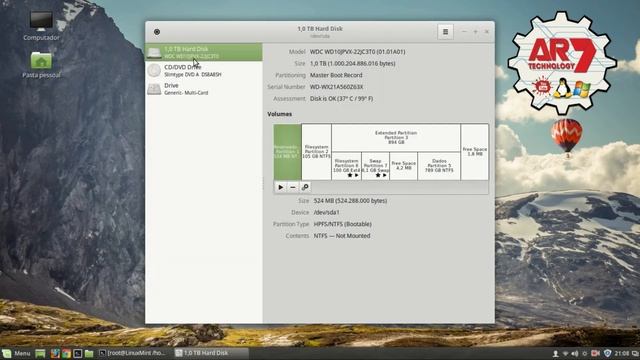The image size is (640, 360).
Task: Select the CD/DVD Drive Slimtype entry
Action: (x=204, y=71)
